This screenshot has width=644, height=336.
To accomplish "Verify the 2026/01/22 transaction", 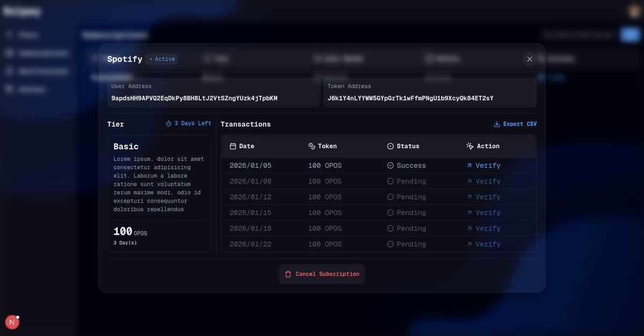I will 483,244.
